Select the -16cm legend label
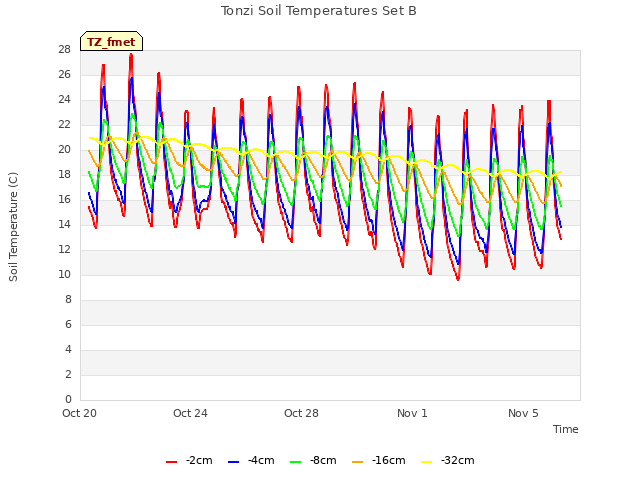640x480 pixels. [x=389, y=460]
